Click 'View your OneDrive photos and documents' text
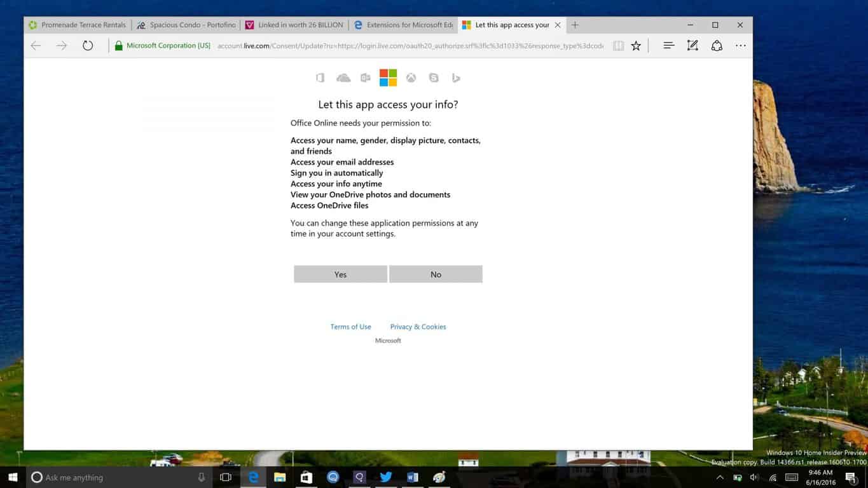The image size is (868, 488). [x=370, y=194]
